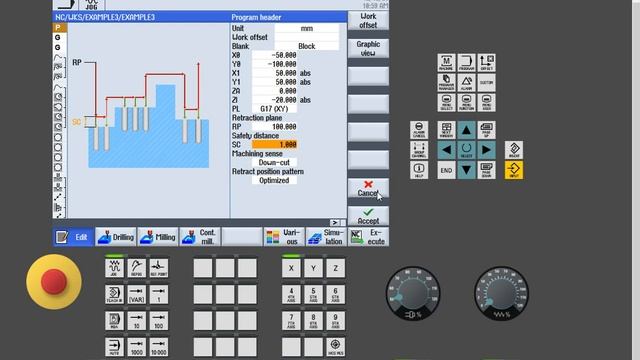Open the MACHINE operating area key

coord(447,63)
